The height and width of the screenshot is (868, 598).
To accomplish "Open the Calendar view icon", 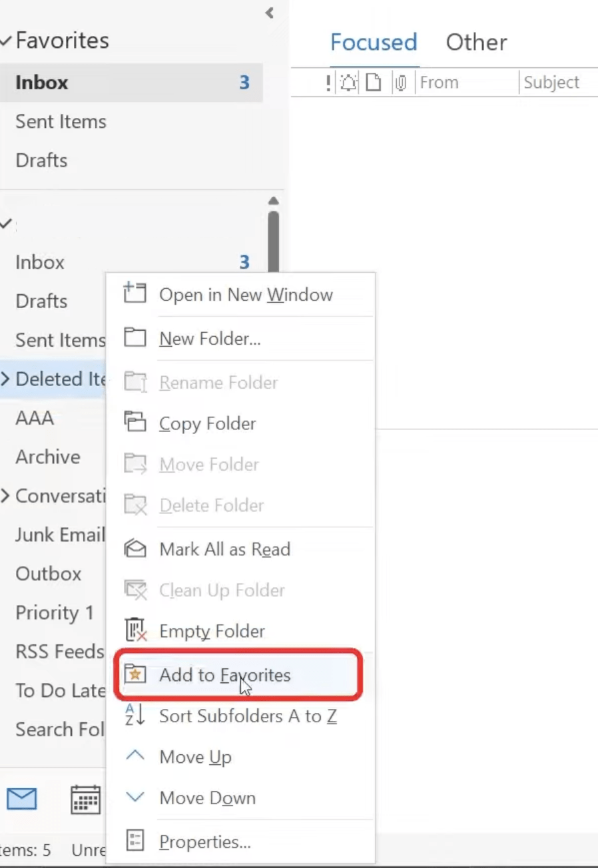I will point(85,799).
